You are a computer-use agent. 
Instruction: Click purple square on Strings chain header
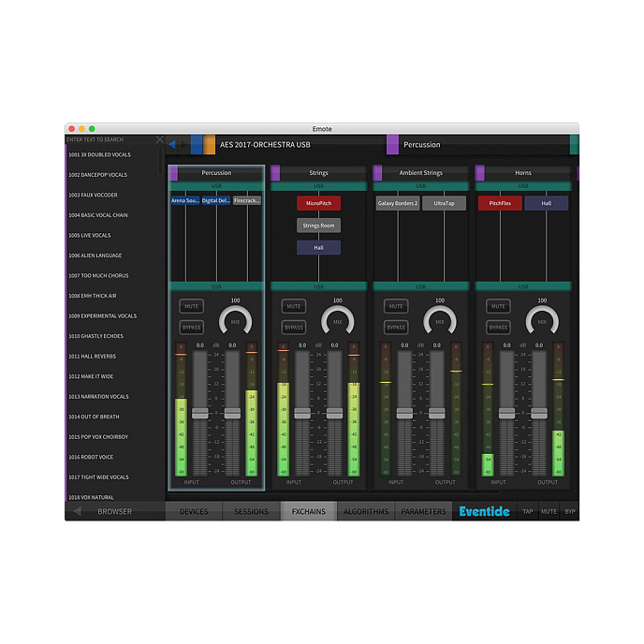(275, 173)
